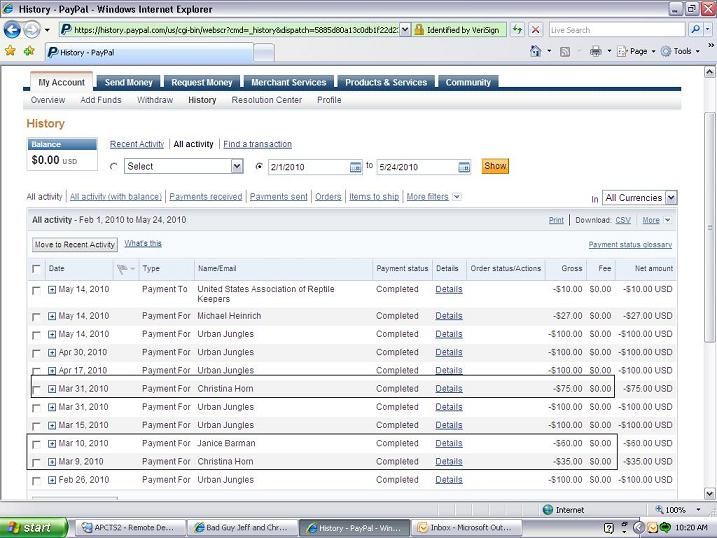This screenshot has height=538, width=717.
Task: Select the radio button beside Select dropdown
Action: click(x=114, y=166)
